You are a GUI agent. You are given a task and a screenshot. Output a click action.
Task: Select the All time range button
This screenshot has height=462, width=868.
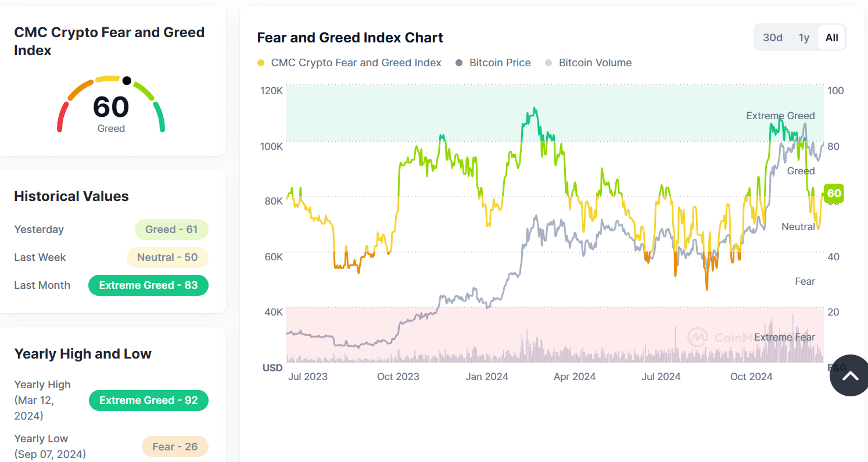[831, 37]
